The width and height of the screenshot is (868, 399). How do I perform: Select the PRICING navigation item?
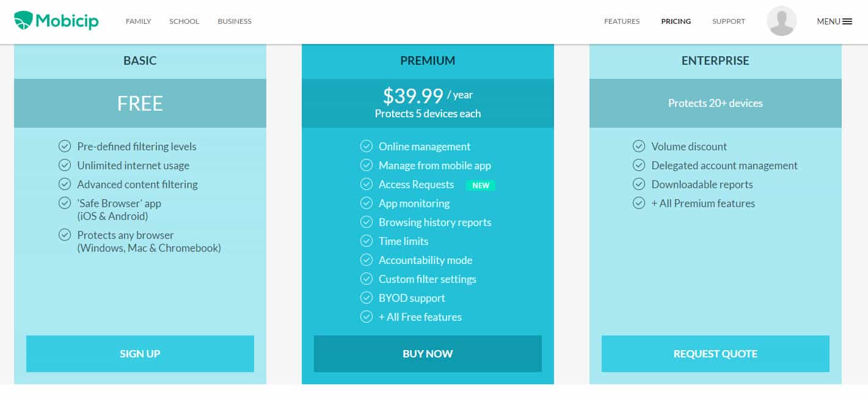pyautogui.click(x=676, y=21)
